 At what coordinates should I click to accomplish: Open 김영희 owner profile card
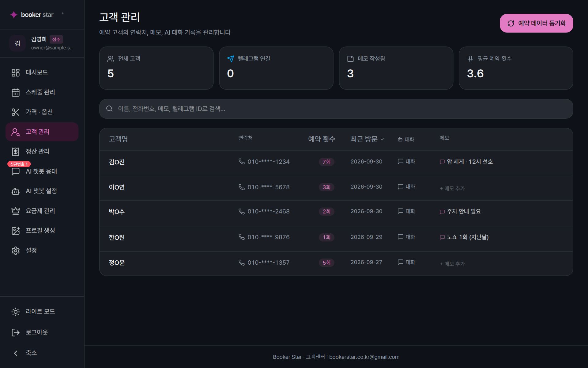click(42, 43)
